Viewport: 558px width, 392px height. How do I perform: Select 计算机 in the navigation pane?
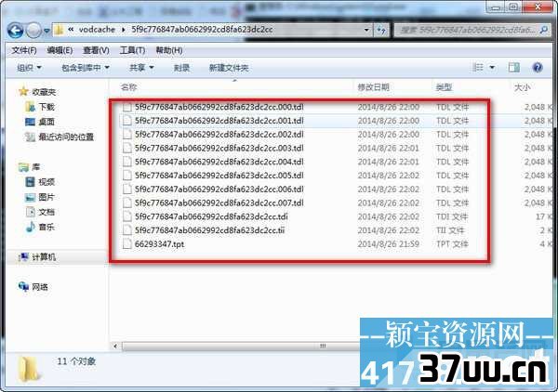pos(44,257)
